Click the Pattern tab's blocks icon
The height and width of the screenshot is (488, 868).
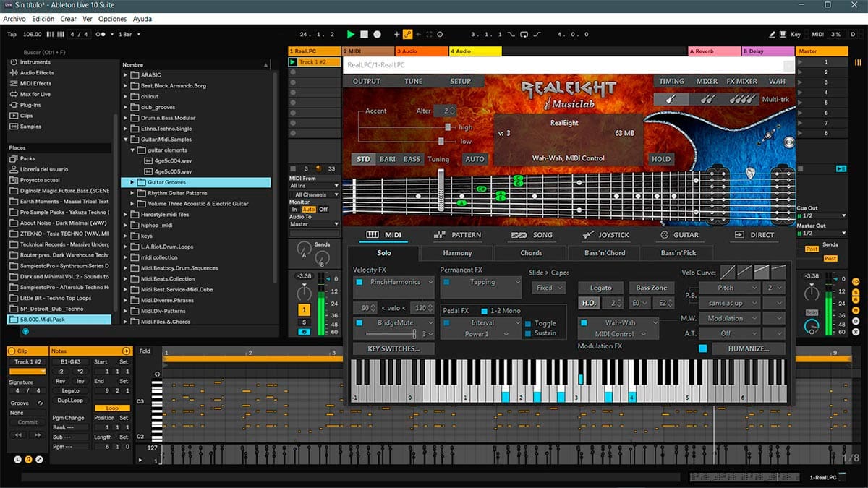tap(439, 235)
